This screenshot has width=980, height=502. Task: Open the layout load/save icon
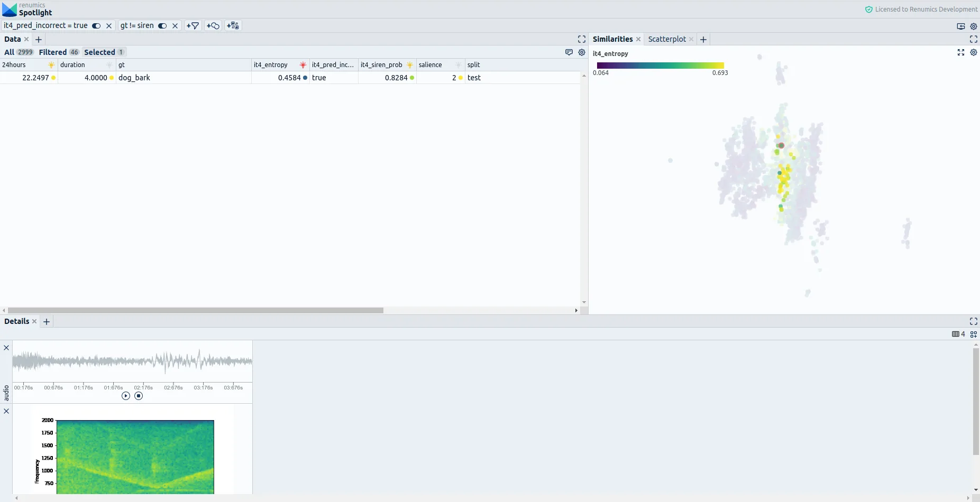tap(961, 26)
